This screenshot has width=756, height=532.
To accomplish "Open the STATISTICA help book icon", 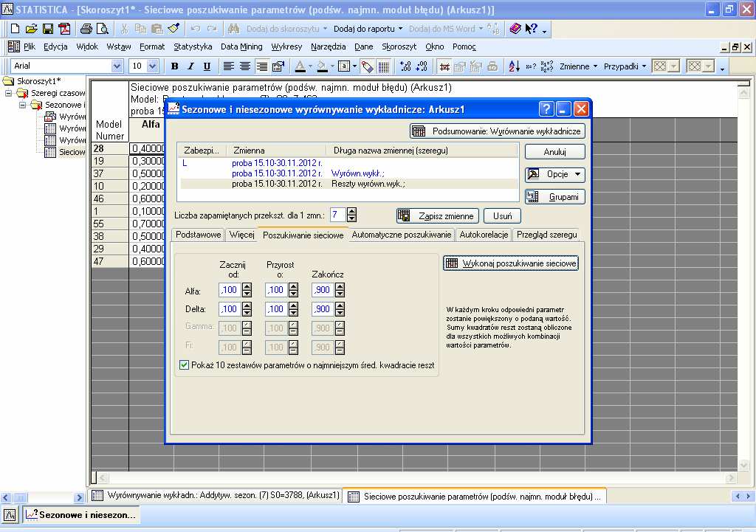I will (515, 29).
